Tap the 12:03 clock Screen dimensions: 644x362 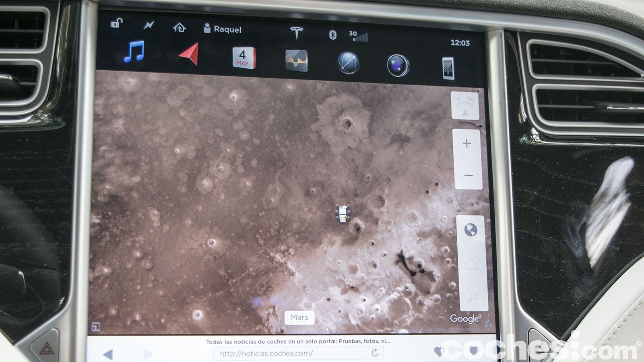(x=460, y=43)
